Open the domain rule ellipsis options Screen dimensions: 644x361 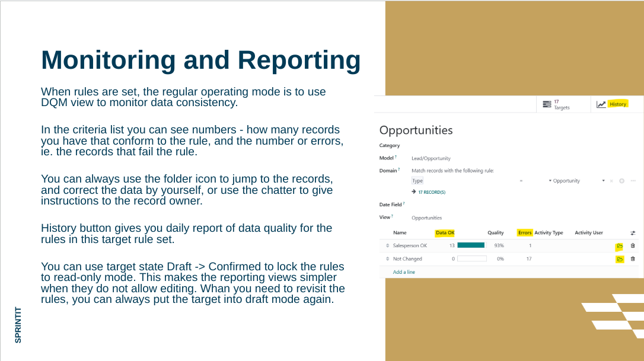coord(633,181)
